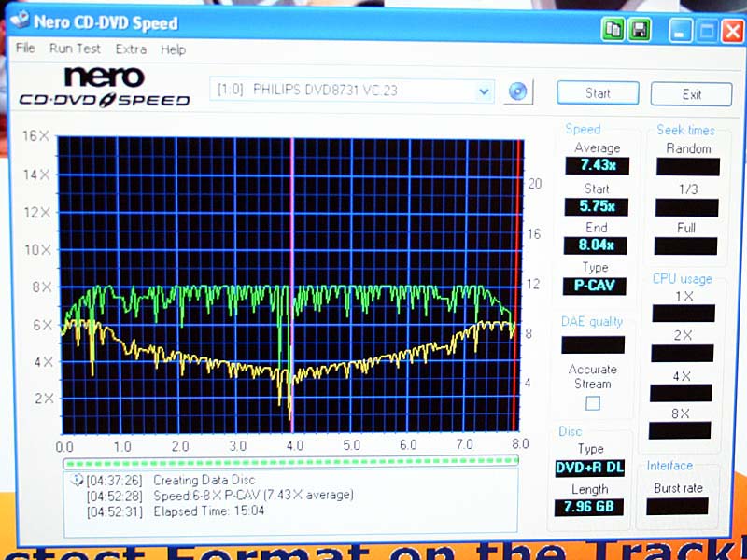Click the green dashed progress bar

coord(290,461)
